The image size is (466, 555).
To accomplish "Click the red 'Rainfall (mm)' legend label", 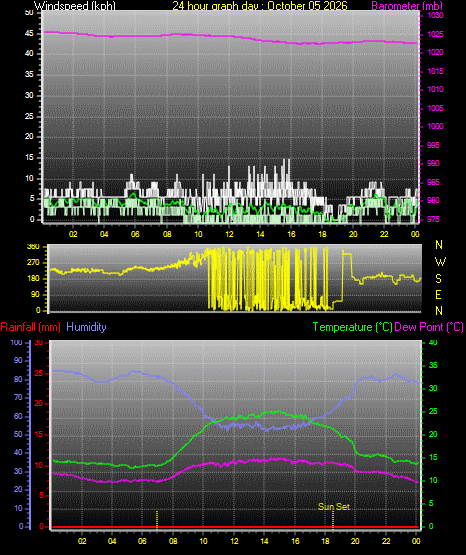I will pos(30,327).
